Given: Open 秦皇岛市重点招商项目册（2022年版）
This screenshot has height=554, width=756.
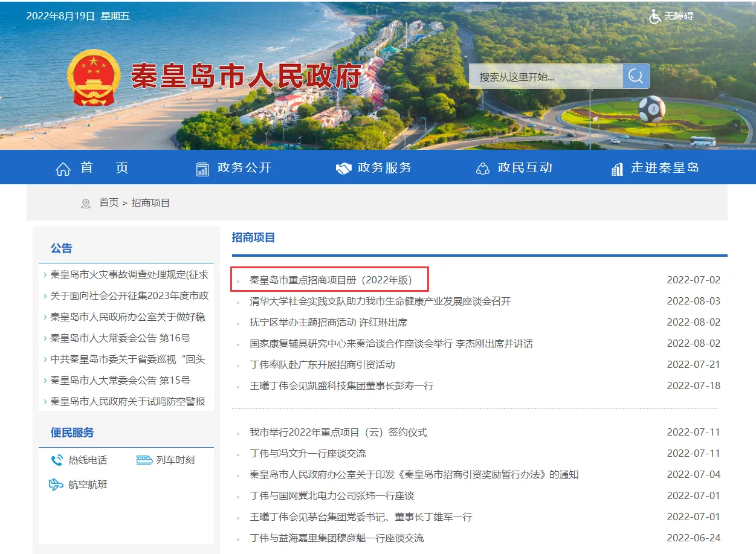Looking at the screenshot, I should (331, 280).
